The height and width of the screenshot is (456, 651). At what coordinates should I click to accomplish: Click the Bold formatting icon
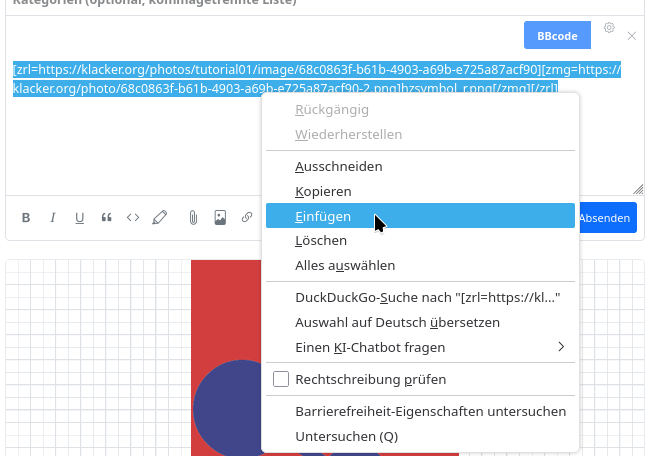tap(26, 218)
